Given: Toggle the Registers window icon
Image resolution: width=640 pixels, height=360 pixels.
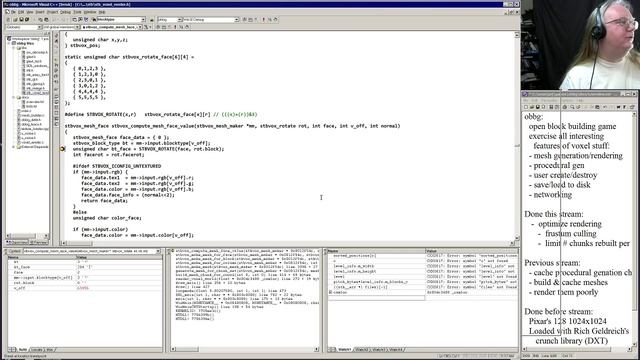Looking at the screenshot, I should 56,107.
